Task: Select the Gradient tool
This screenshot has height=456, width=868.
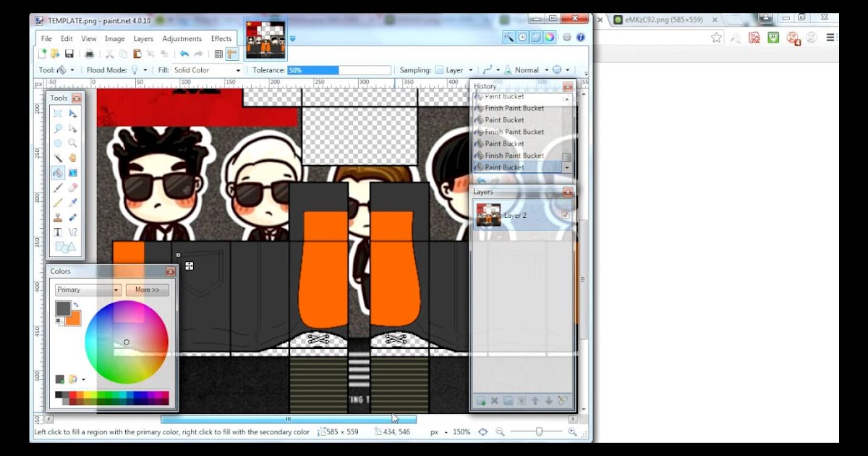Action: tap(72, 173)
